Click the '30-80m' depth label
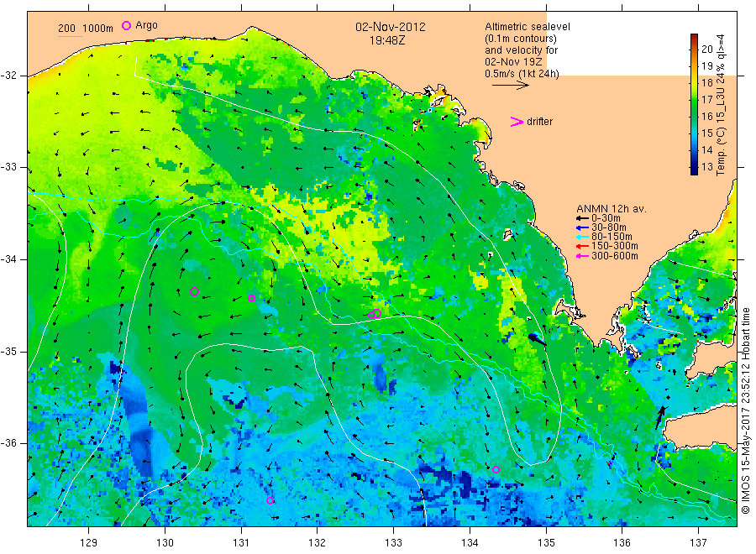This screenshot has height=554, width=756. coord(609,227)
